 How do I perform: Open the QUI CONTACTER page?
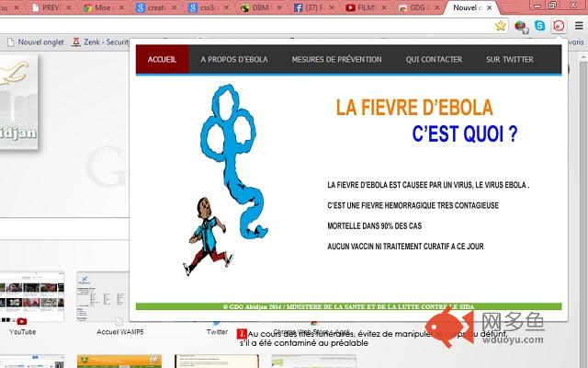point(434,60)
